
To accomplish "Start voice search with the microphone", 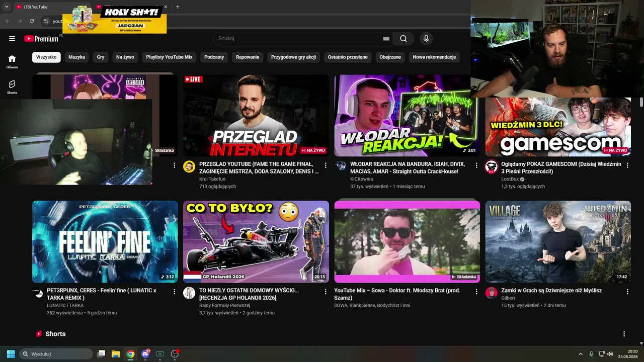I will pyautogui.click(x=426, y=39).
